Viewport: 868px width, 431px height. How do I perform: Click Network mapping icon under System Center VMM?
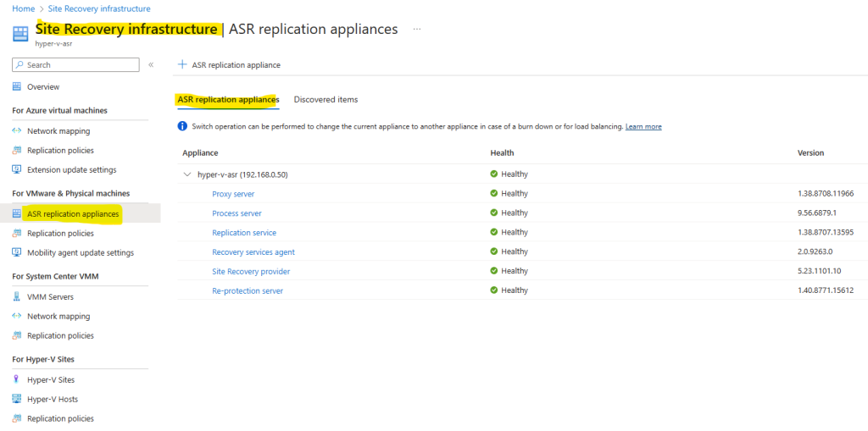point(17,317)
